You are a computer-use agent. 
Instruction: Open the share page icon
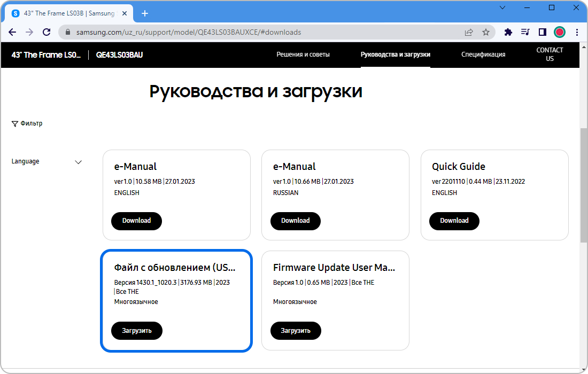click(x=469, y=32)
